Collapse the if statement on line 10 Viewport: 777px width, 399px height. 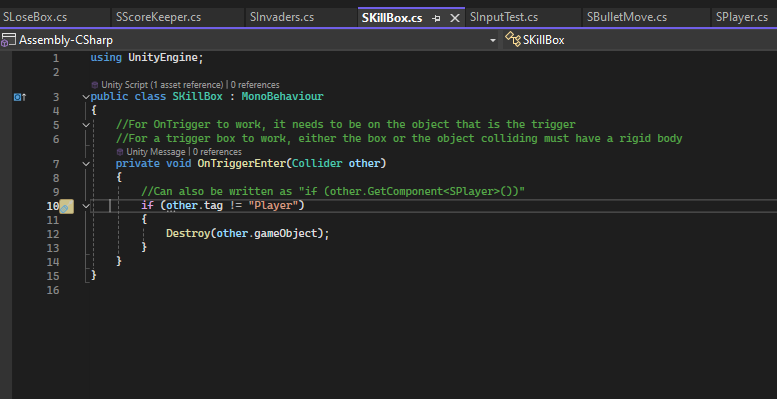(x=87, y=206)
